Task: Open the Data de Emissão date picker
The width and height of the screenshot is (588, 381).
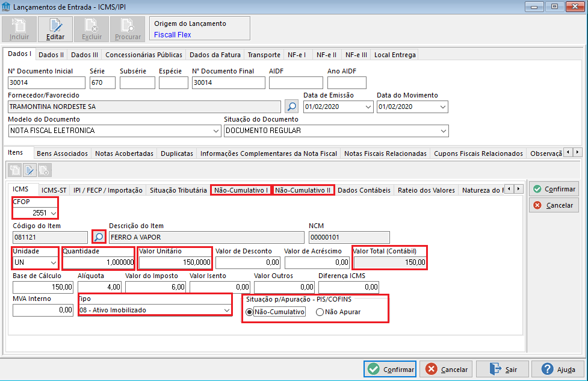Action: click(x=368, y=107)
